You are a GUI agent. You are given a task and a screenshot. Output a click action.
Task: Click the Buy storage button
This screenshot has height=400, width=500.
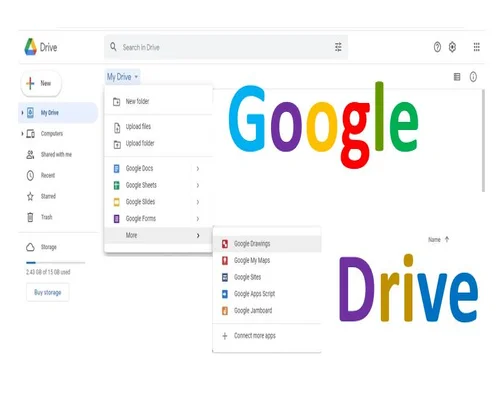point(48,293)
